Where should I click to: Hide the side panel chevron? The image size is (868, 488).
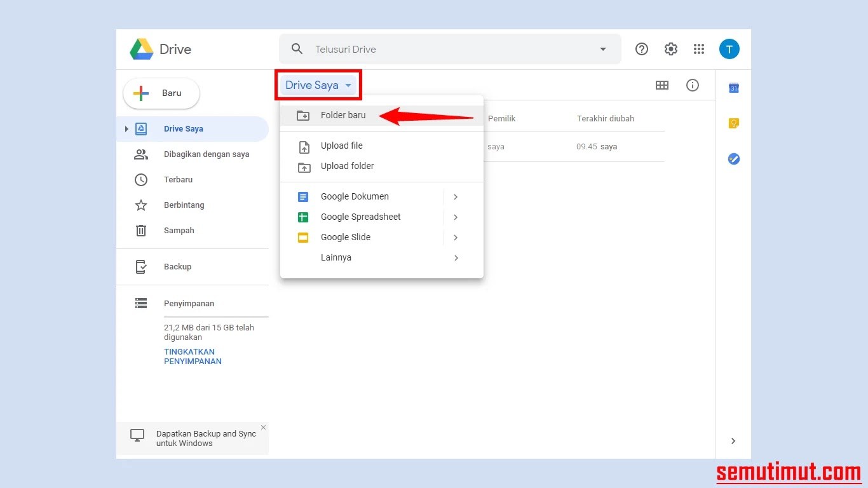click(x=733, y=441)
